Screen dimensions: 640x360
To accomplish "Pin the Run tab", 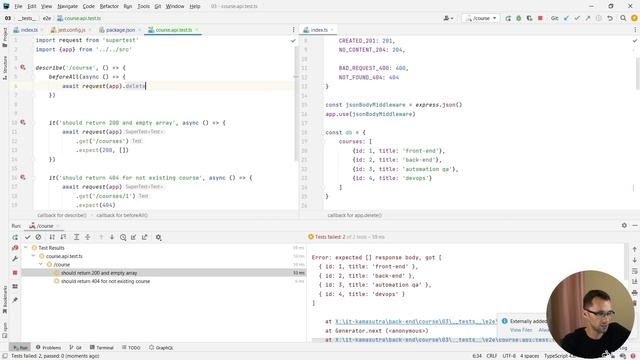I will click(x=15, y=300).
